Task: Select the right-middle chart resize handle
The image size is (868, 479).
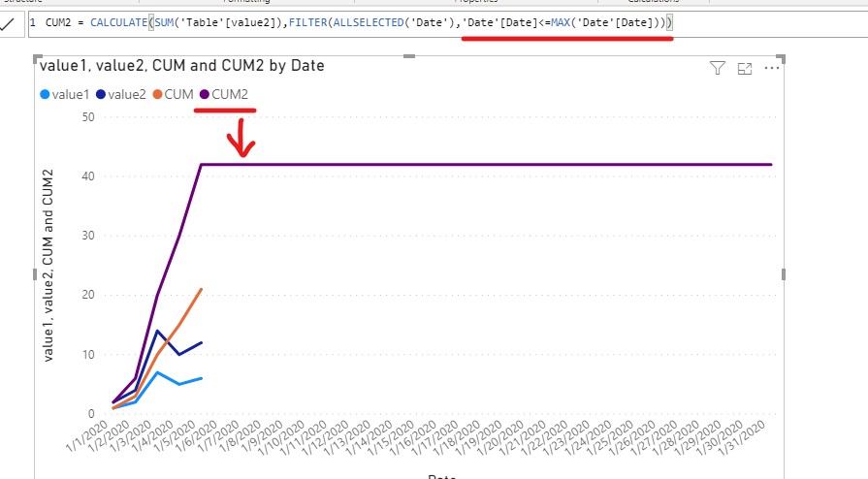Action: coord(784,274)
